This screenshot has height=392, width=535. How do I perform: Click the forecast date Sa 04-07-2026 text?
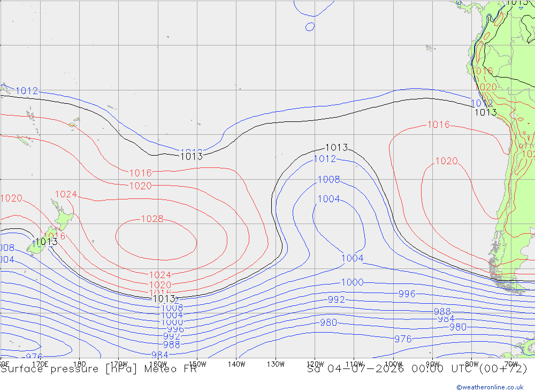[355, 369]
